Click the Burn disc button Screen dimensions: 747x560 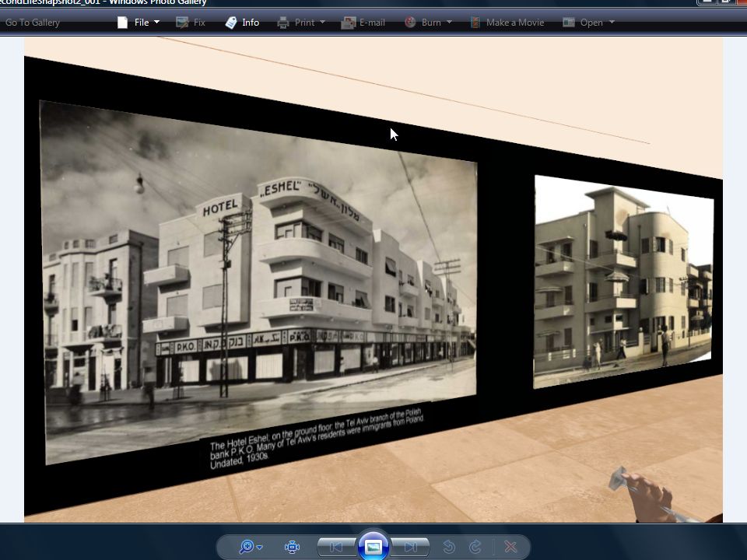(423, 23)
